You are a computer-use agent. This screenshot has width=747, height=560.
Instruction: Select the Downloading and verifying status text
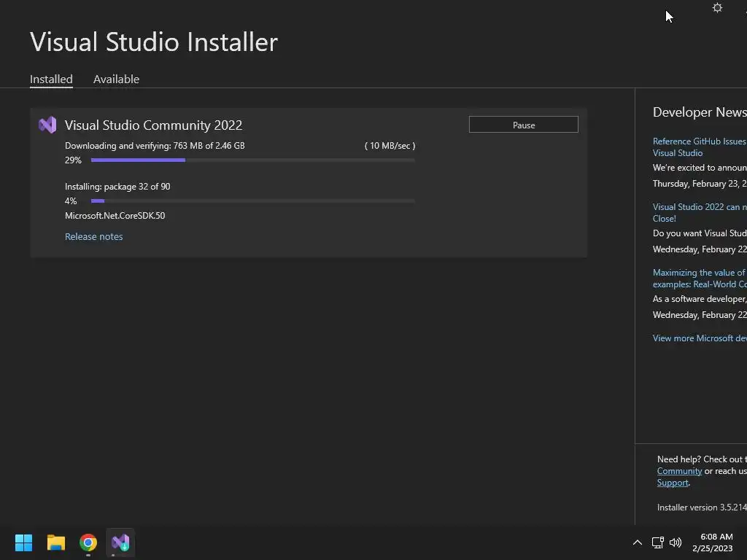pyautogui.click(x=155, y=146)
